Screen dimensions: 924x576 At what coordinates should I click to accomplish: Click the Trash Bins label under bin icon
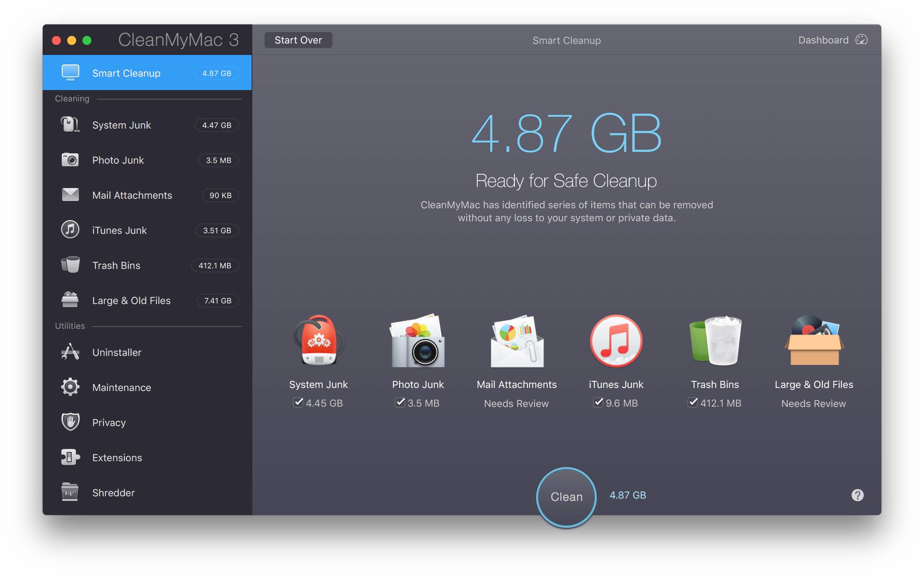[715, 384]
